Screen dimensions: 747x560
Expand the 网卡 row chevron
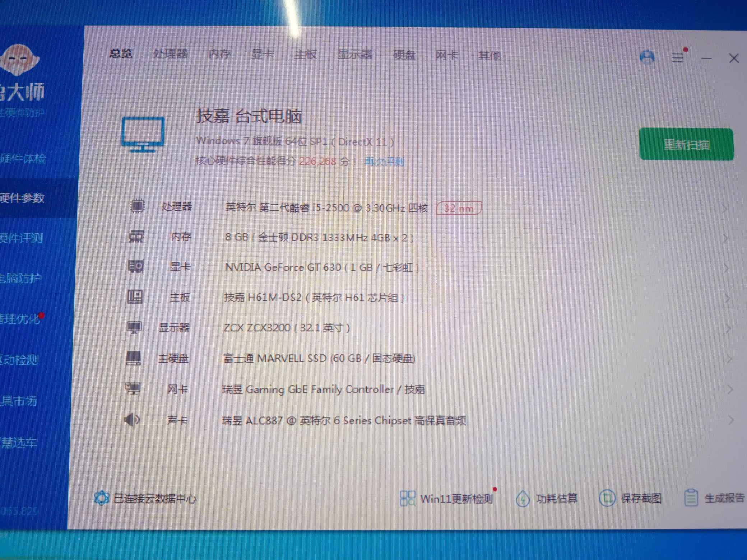(730, 389)
